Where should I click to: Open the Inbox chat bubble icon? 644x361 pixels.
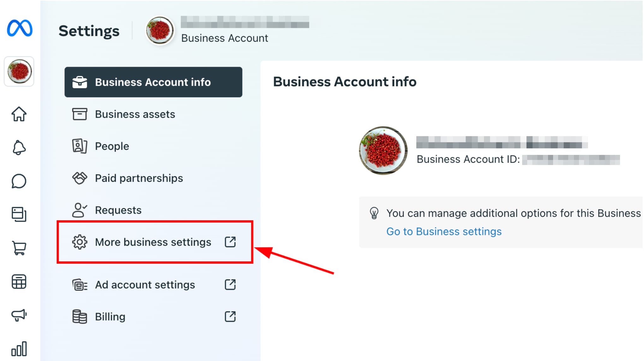click(x=19, y=181)
